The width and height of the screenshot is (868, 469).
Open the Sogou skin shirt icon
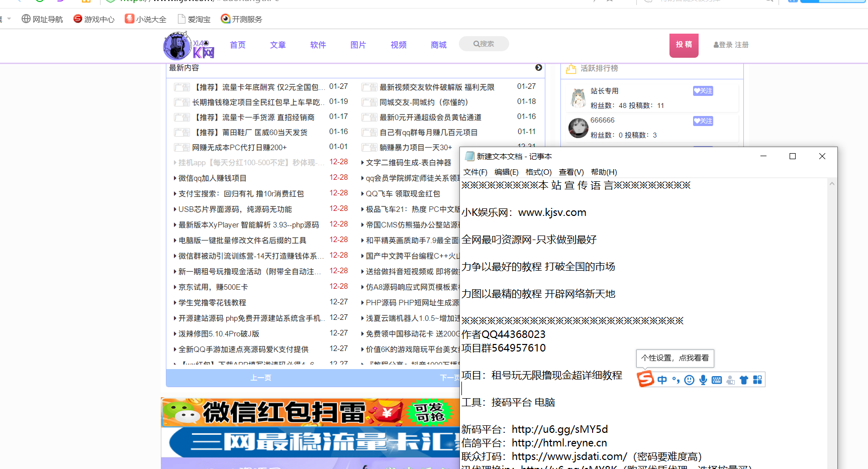[744, 380]
